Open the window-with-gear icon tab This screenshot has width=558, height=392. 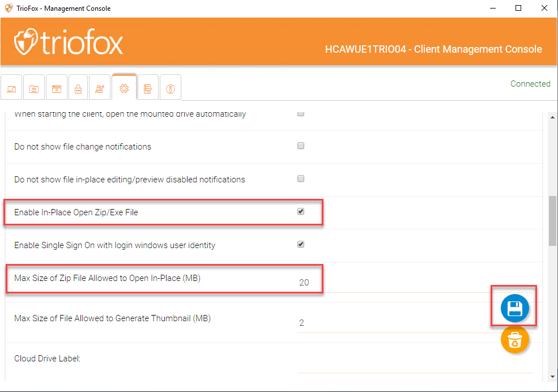click(x=57, y=87)
